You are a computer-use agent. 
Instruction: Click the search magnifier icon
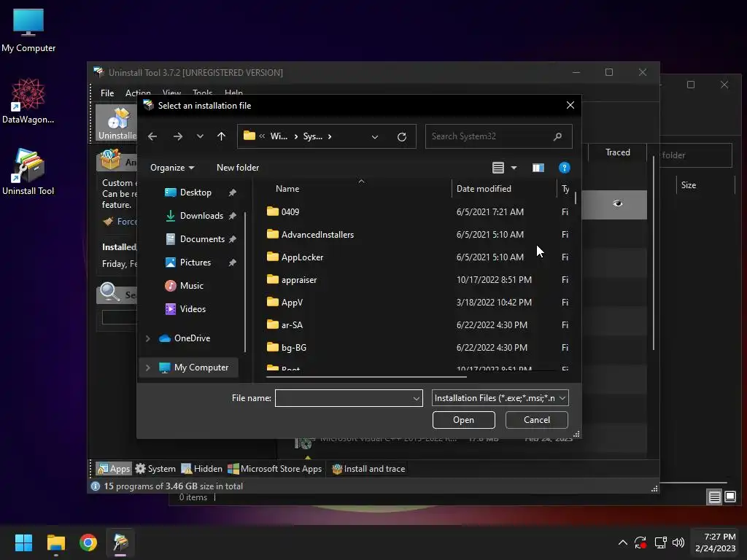[557, 136]
